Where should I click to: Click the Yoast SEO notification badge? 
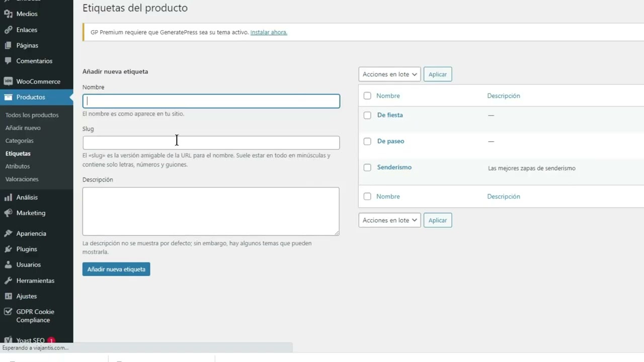click(x=51, y=340)
